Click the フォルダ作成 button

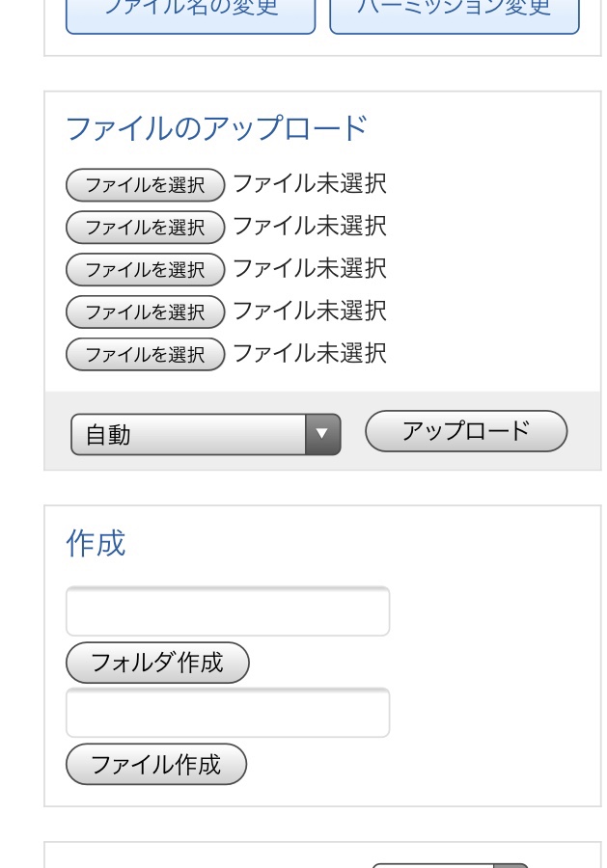click(x=157, y=663)
